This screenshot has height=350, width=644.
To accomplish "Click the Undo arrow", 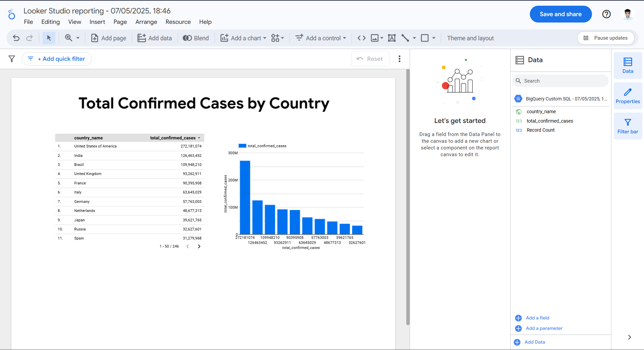I will (x=16, y=38).
